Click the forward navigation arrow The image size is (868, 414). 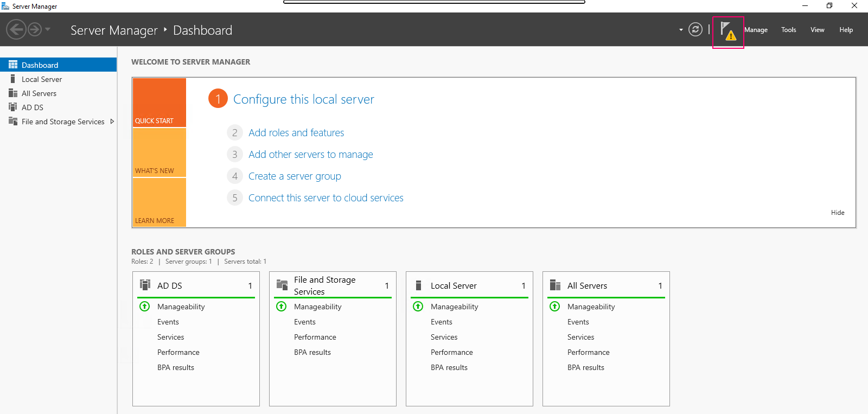pos(35,29)
